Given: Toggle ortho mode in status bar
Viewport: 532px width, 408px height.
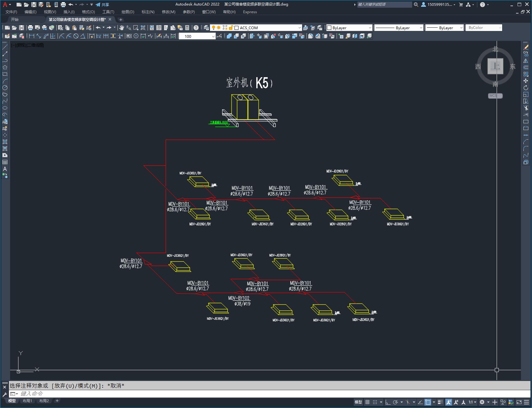Looking at the screenshot, I should coord(388,402).
